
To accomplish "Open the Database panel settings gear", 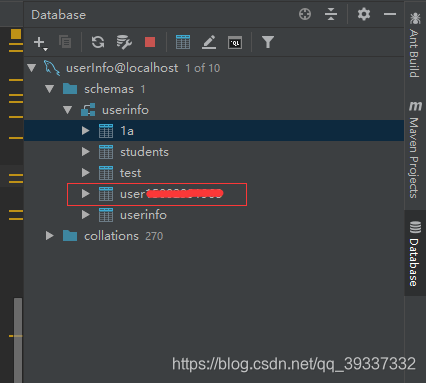I will [x=364, y=14].
